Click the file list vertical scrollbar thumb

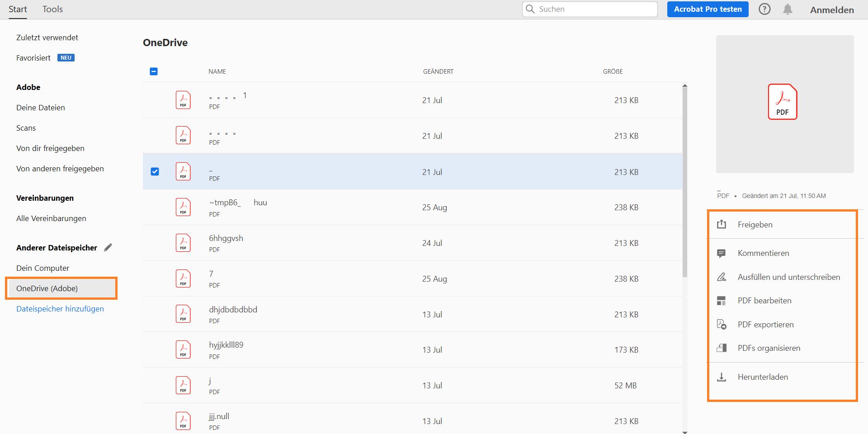pos(685,182)
